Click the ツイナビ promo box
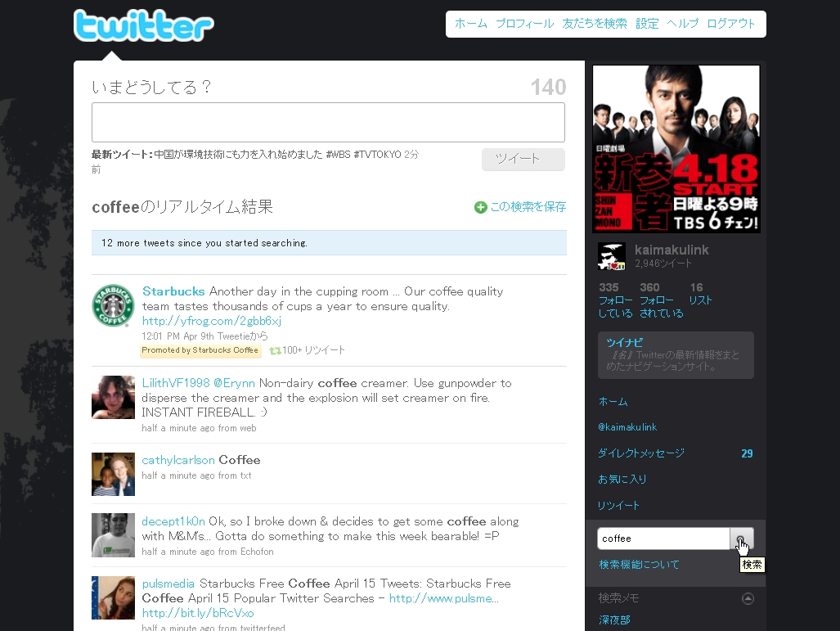Screen dimensions: 840x631 [x=676, y=355]
